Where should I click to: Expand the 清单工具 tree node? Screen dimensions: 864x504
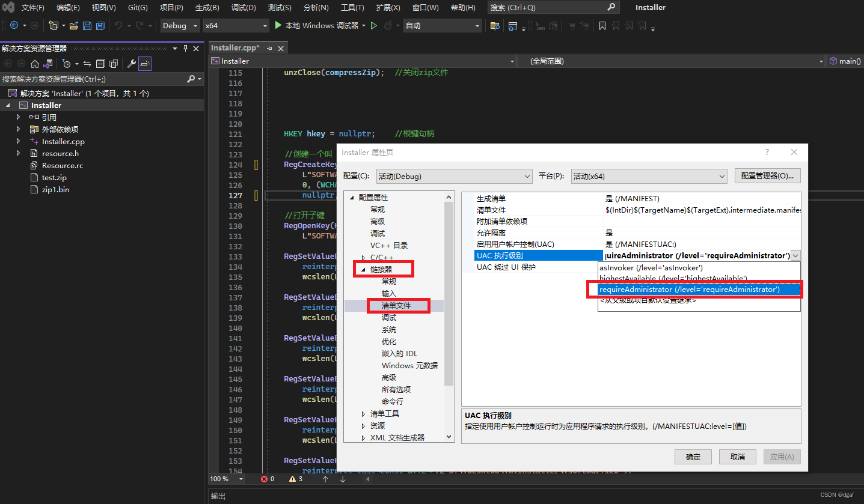tap(363, 414)
